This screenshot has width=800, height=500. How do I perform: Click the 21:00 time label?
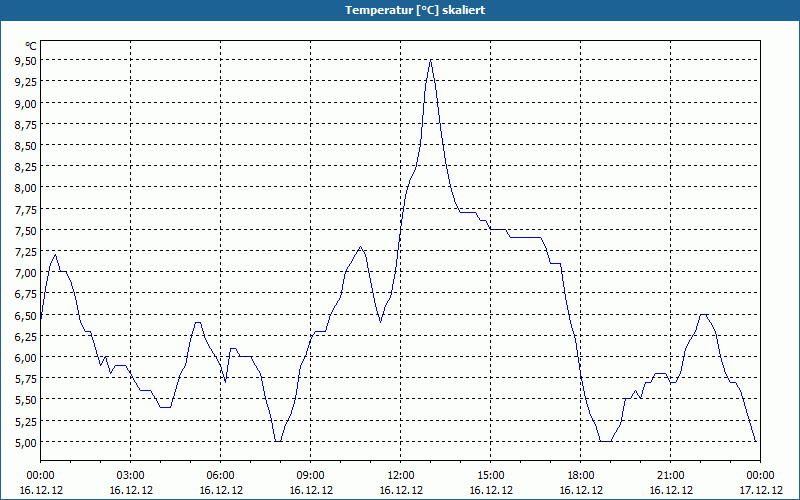670,476
